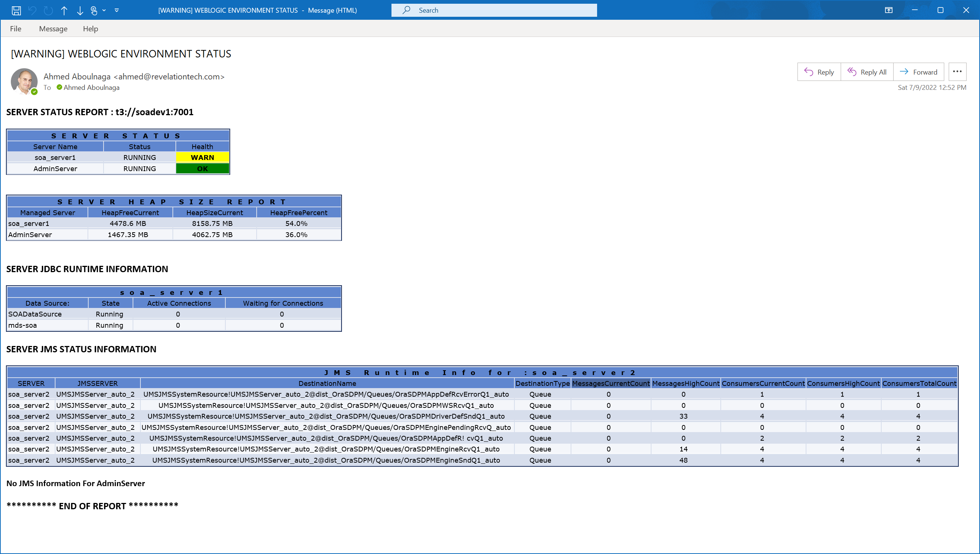
Task: Open the Touch/Mouse mode dropdown arrow
Action: (x=104, y=10)
